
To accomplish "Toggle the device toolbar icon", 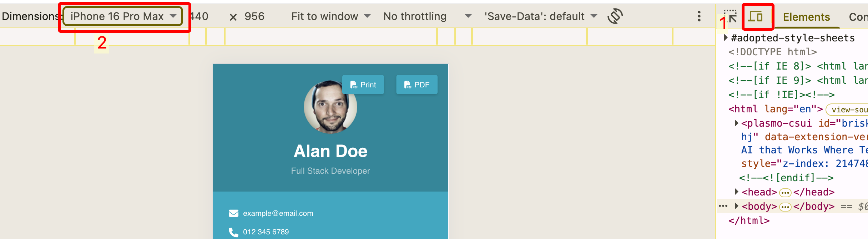I will [755, 16].
